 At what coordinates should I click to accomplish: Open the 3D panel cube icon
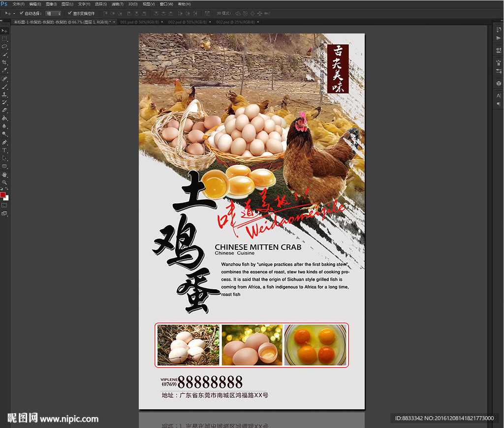(x=499, y=83)
